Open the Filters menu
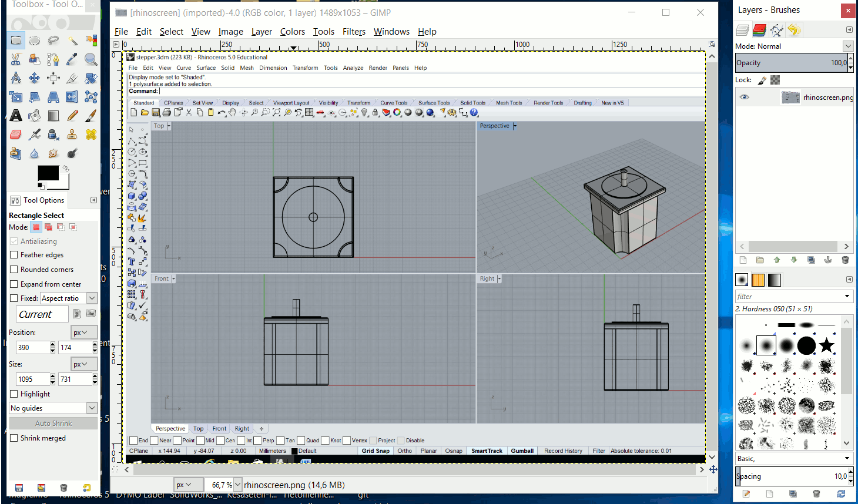Image resolution: width=858 pixels, height=504 pixels. [x=354, y=32]
